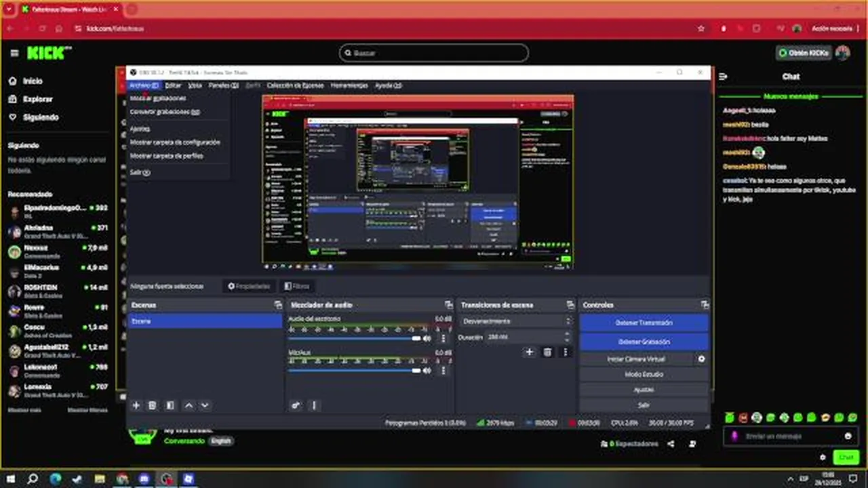Open the Archivo menu in OBS

pyautogui.click(x=144, y=85)
